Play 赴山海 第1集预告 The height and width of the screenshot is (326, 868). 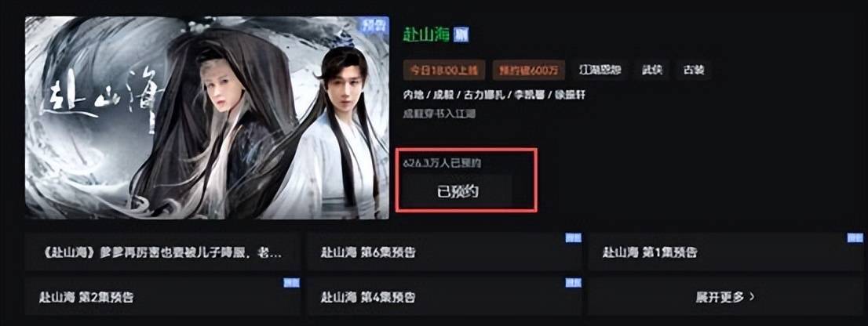(725, 252)
